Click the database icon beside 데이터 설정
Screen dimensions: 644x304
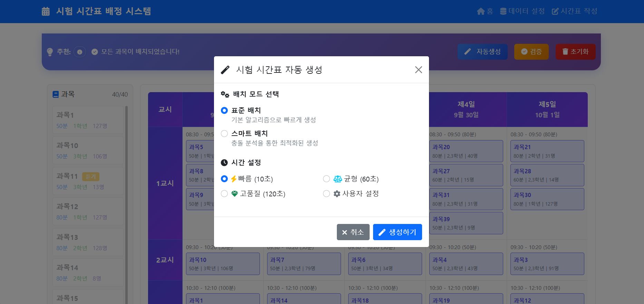click(503, 11)
